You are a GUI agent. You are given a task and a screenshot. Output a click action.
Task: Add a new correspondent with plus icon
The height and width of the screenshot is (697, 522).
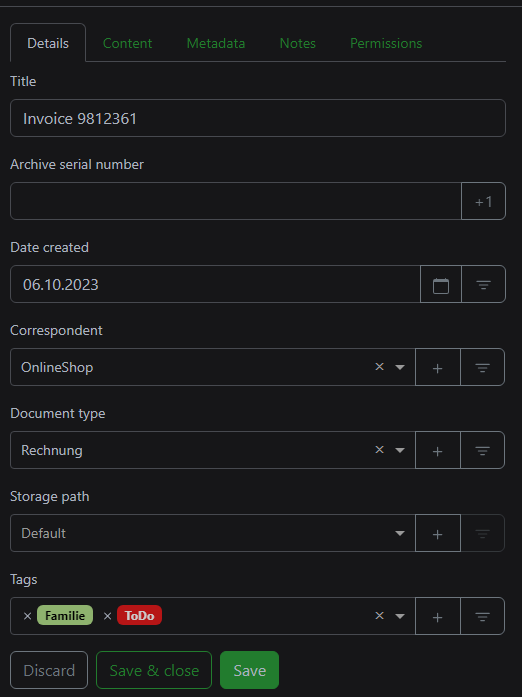coord(438,367)
